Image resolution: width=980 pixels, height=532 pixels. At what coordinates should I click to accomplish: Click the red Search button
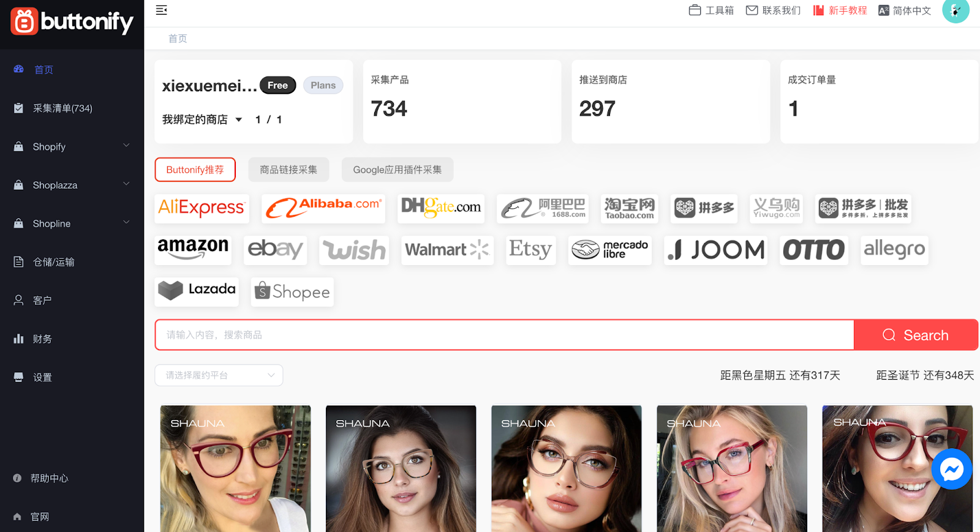tap(915, 335)
